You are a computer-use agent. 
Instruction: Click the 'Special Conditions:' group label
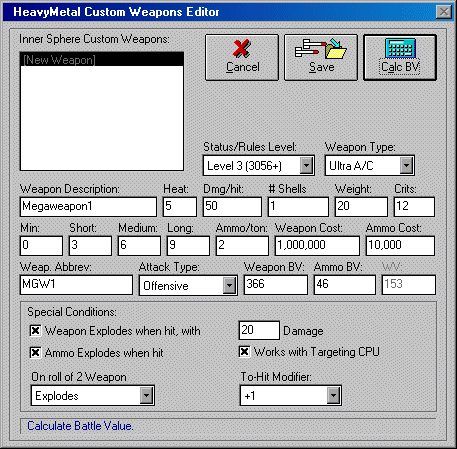pos(72,312)
